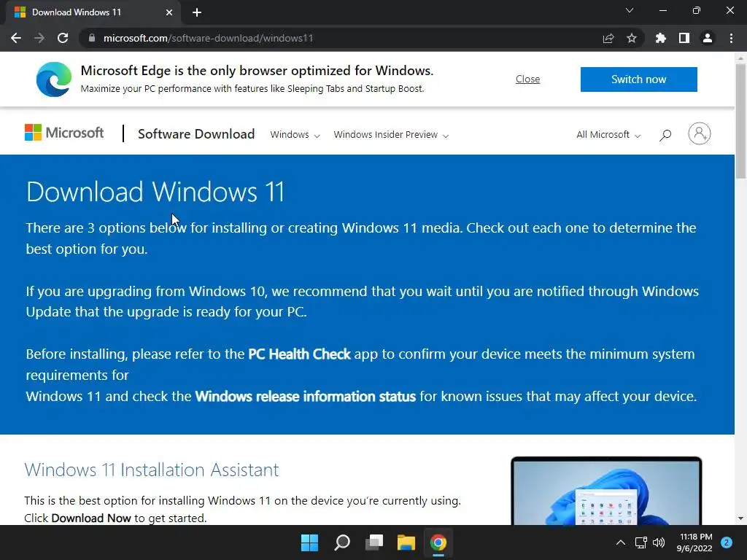Expand the Windows Insider Preview menu

(x=391, y=135)
